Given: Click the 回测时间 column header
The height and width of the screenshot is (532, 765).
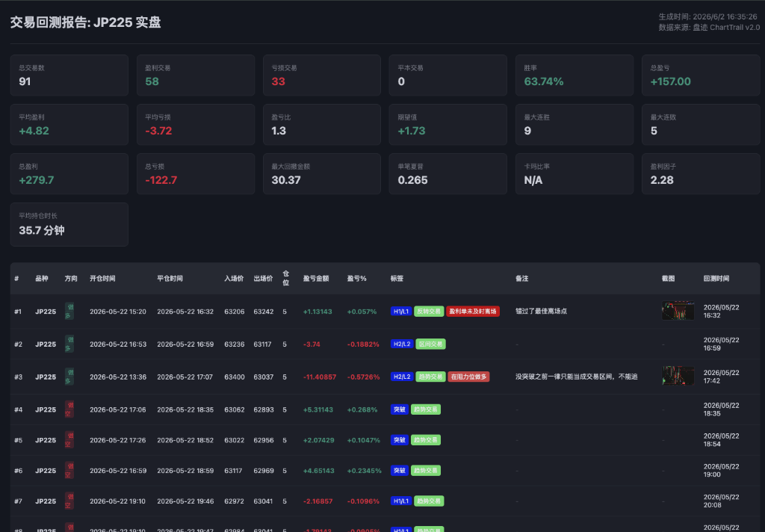Looking at the screenshot, I should pos(716,279).
